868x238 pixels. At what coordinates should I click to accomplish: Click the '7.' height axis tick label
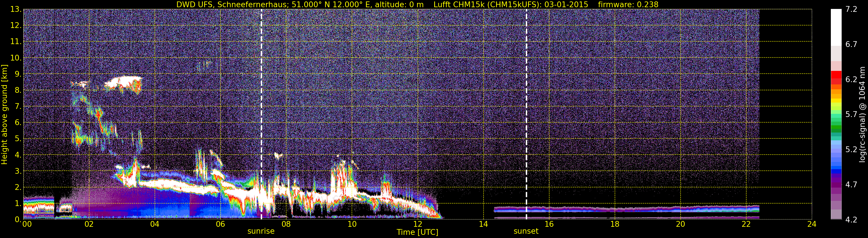click(18, 107)
